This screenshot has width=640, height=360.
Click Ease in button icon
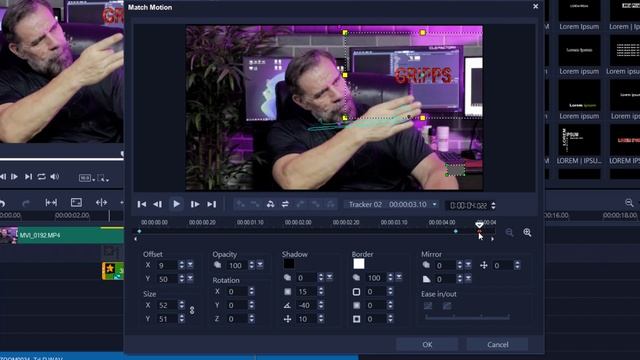click(x=428, y=306)
